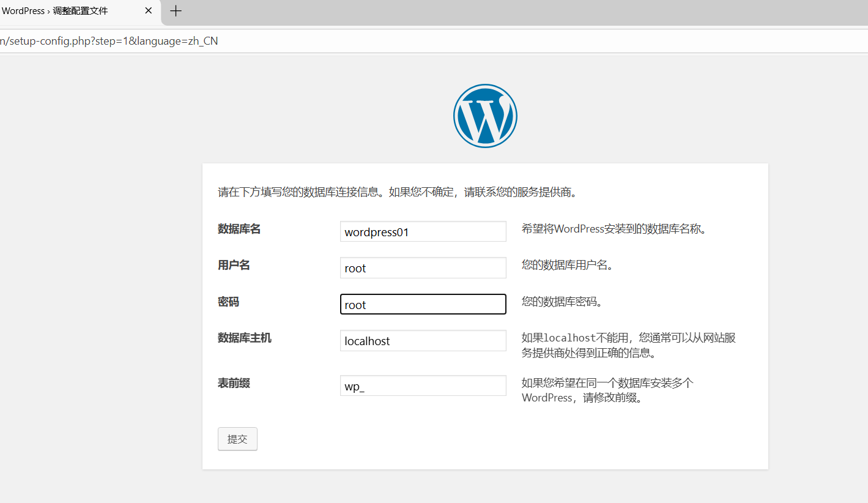Click the 数据库主机 label

(245, 338)
